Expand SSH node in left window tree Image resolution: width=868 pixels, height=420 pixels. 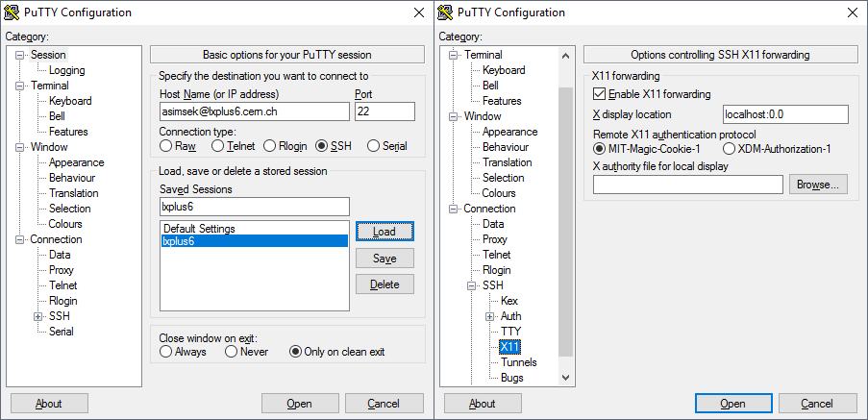[38, 316]
